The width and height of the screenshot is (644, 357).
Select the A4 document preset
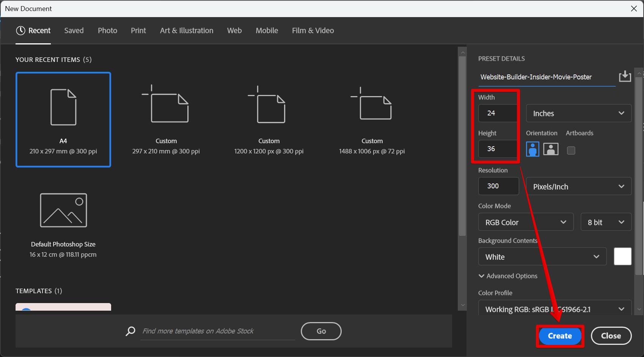tap(63, 120)
